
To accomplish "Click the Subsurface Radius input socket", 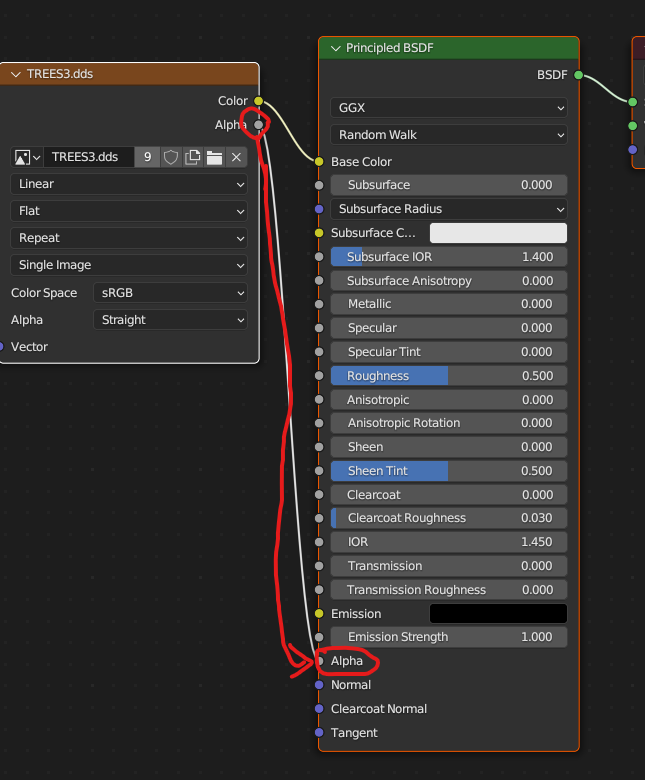I will coord(319,209).
